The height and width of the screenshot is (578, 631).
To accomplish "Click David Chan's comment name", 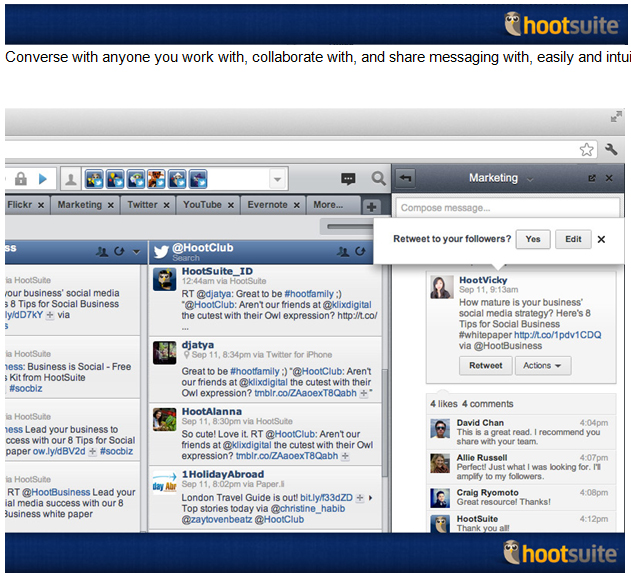I will [480, 423].
